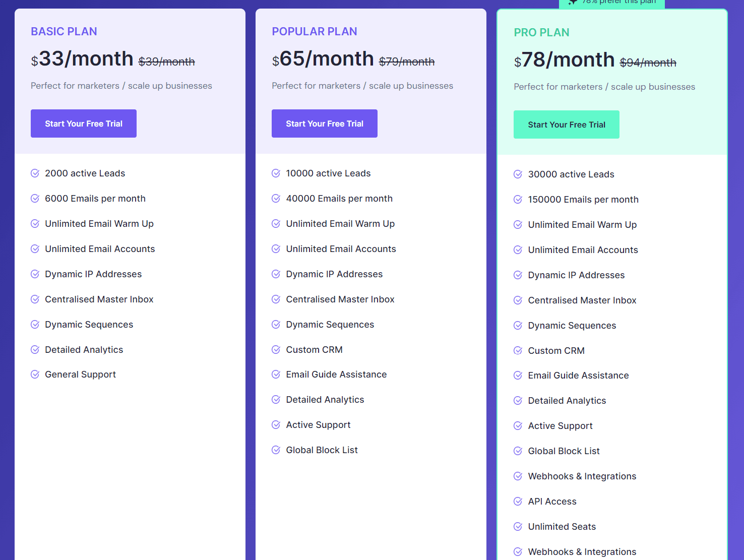Click the crossed-out $94/month price

(648, 63)
